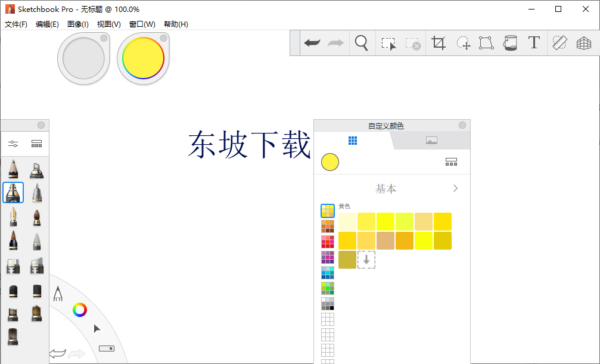Click the download-arrow swatch slot

[366, 260]
